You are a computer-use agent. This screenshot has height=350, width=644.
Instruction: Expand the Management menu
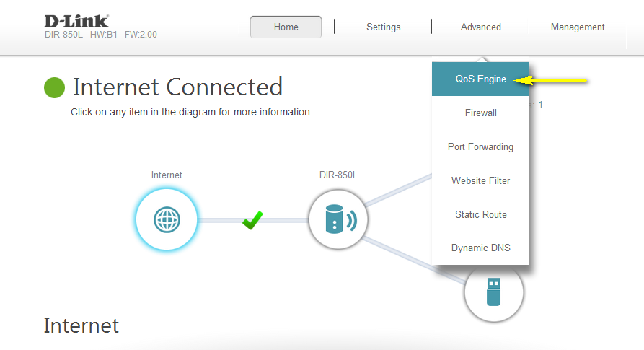pos(578,27)
